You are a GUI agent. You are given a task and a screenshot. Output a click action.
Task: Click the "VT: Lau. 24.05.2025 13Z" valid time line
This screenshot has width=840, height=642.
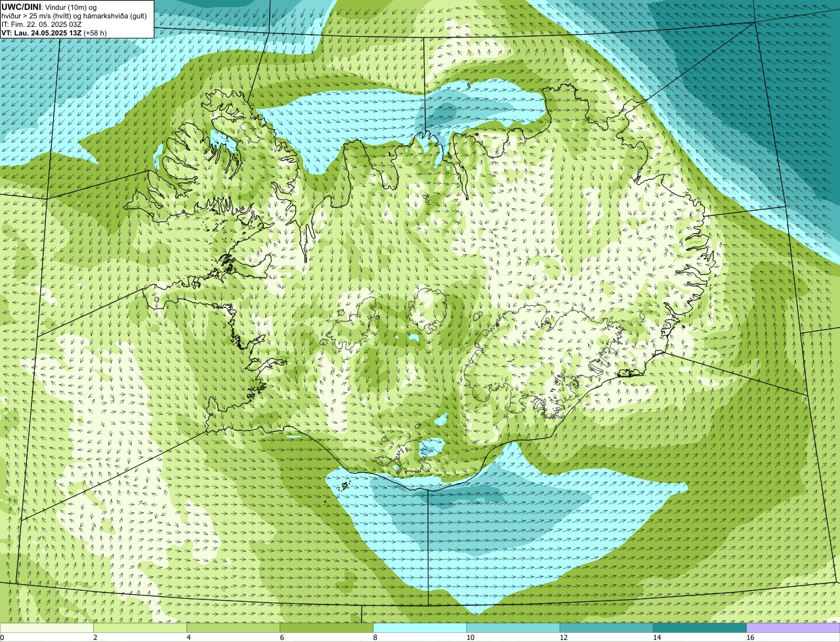tap(54, 33)
